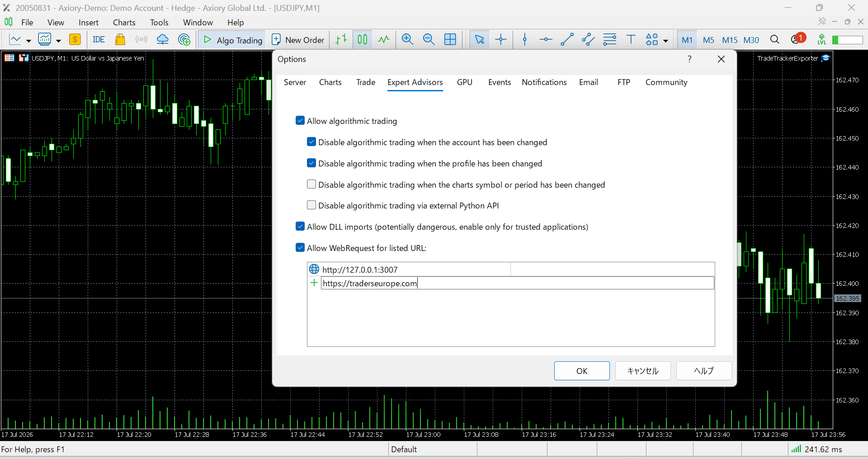Select the http://127.0.0.1:3007 URL entry
Screen dimensions: 868x459
pos(511,270)
